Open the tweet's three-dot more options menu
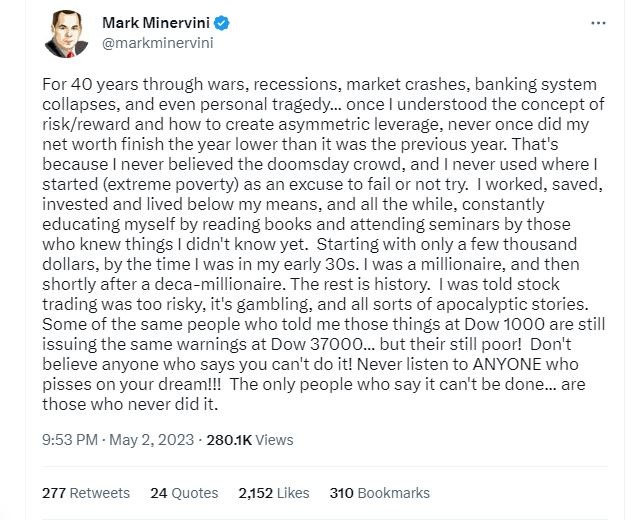Image resolution: width=627 pixels, height=520 pixels. tap(598, 22)
